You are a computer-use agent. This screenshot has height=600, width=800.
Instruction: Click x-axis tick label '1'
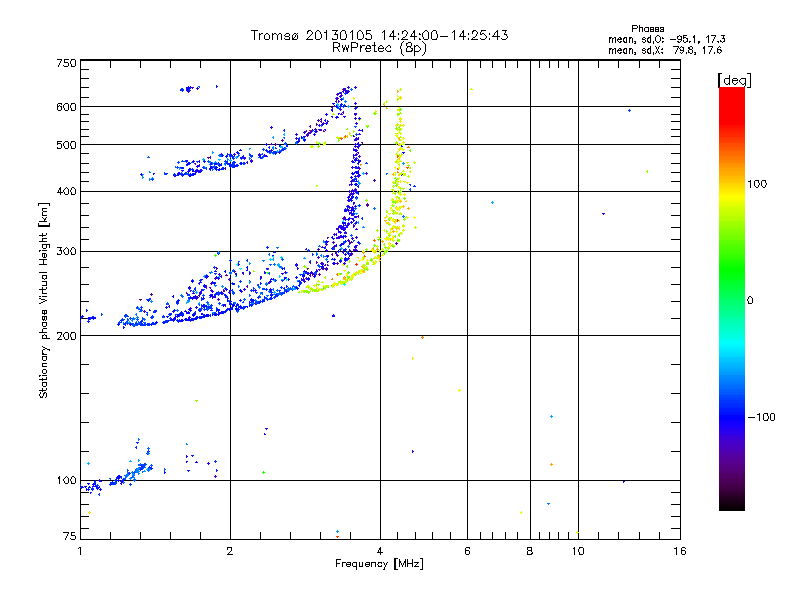click(x=80, y=551)
